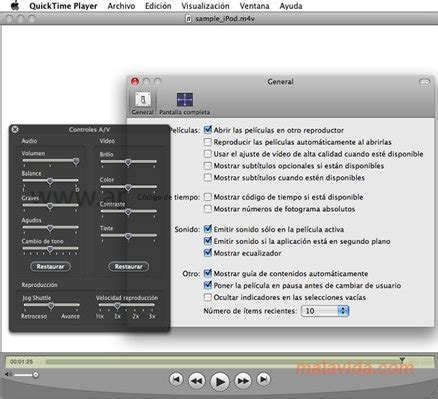Uncheck Poner la película en pausa antes de cambiar de usuario
The height and width of the screenshot is (399, 438).
click(x=208, y=285)
